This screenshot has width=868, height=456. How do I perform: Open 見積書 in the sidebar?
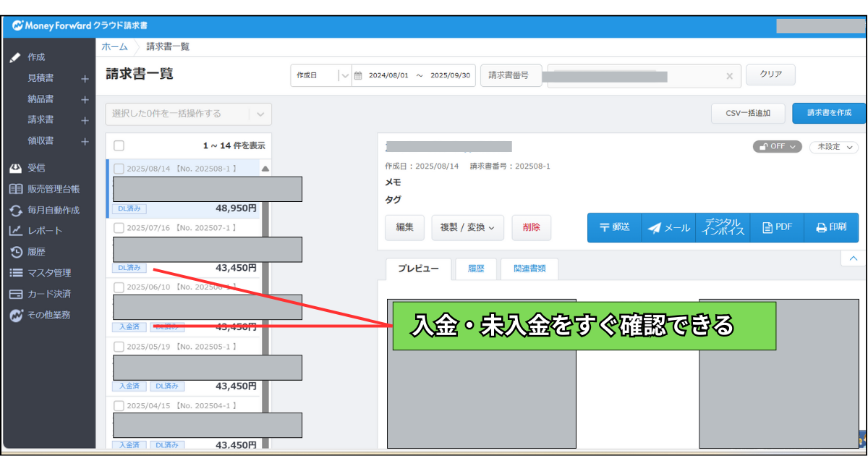[41, 78]
